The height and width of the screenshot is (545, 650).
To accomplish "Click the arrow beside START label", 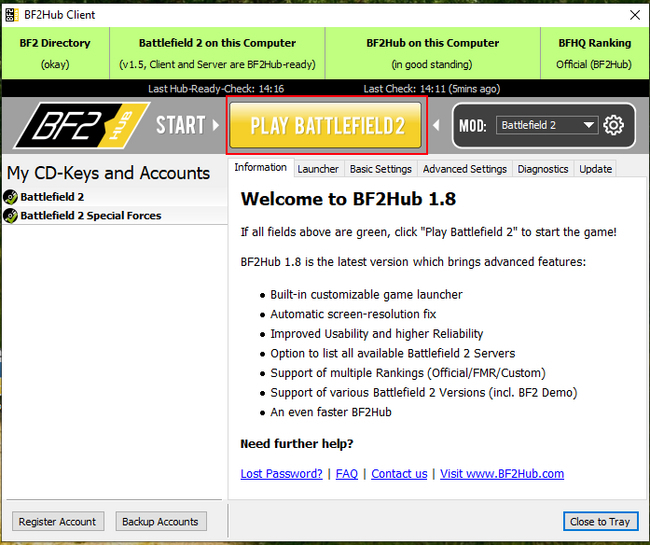I will click(x=216, y=125).
